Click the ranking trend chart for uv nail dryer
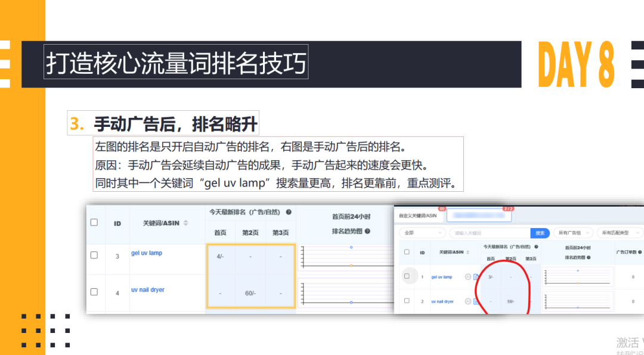Image resolution: width=644 pixels, height=355 pixels. [578, 301]
